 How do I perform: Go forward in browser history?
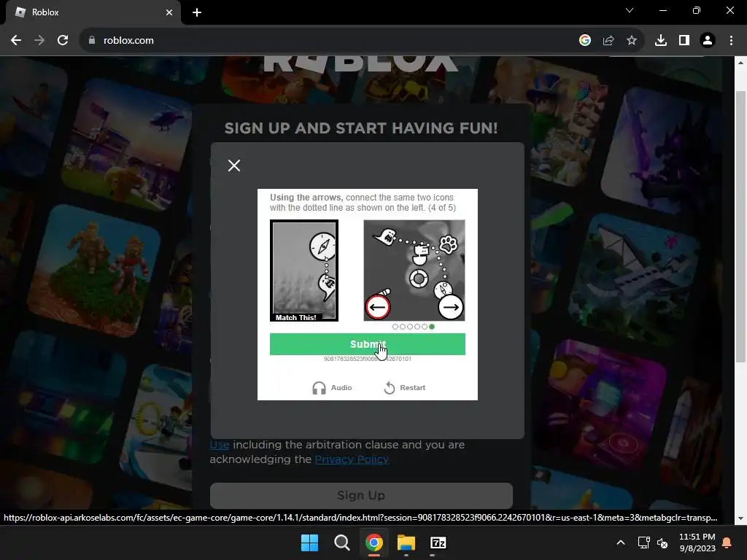tap(39, 41)
